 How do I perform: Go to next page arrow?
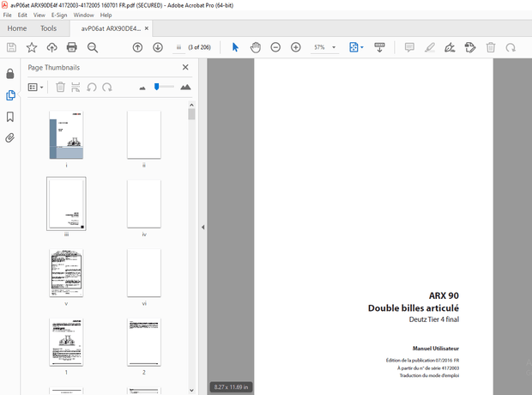(158, 47)
